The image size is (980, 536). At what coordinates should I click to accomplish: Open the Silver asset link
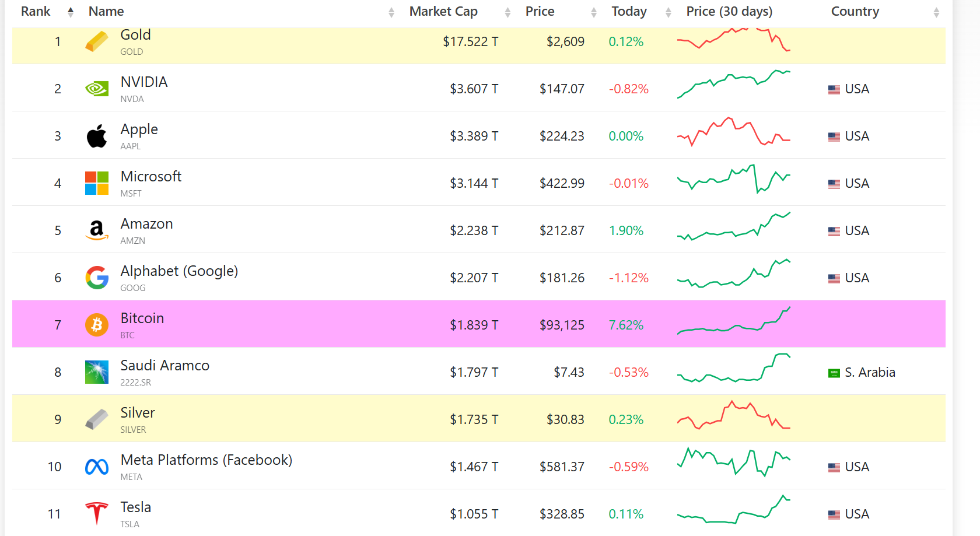(x=137, y=412)
